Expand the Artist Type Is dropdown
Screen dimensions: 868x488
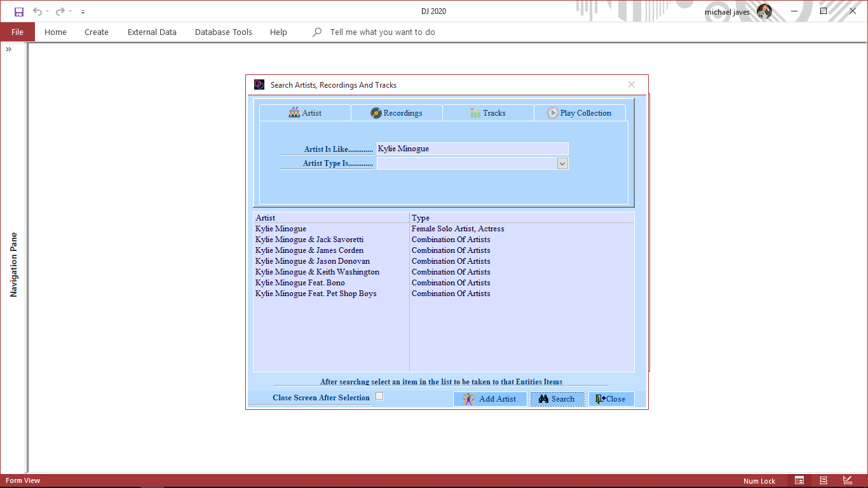562,163
